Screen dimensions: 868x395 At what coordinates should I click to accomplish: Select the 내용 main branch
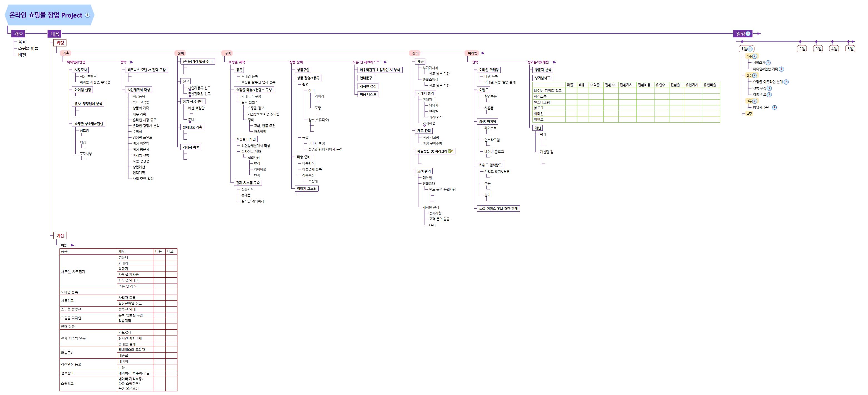tap(54, 34)
